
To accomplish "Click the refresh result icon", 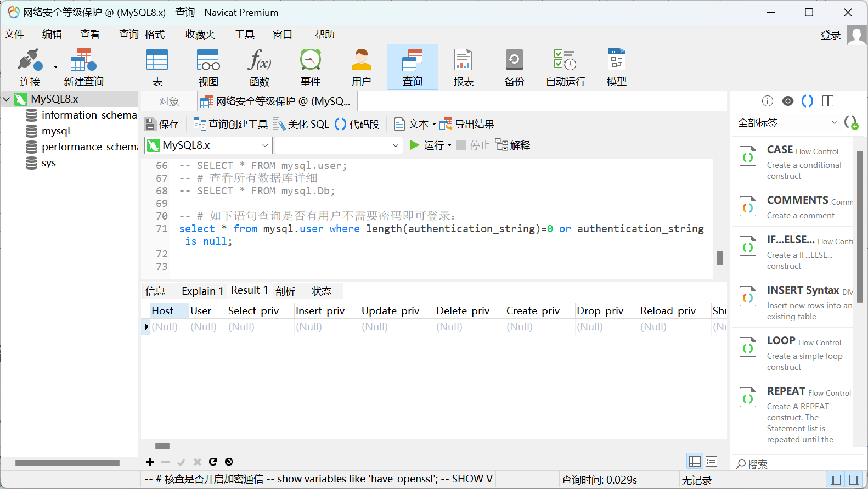I will click(x=213, y=462).
